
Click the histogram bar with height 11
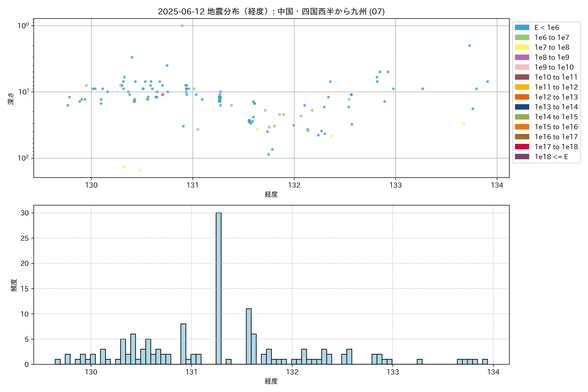click(x=248, y=336)
